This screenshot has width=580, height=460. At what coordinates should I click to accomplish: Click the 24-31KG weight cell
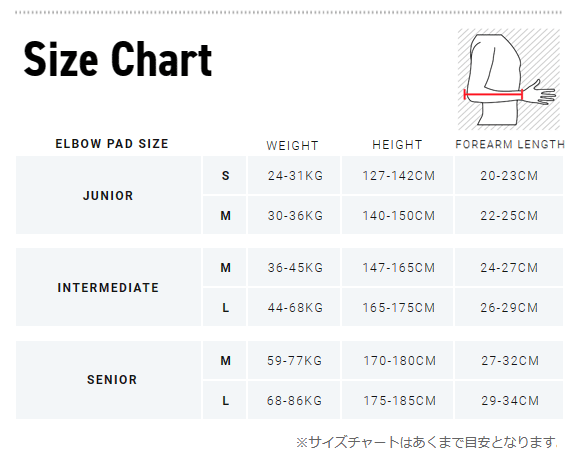point(294,175)
